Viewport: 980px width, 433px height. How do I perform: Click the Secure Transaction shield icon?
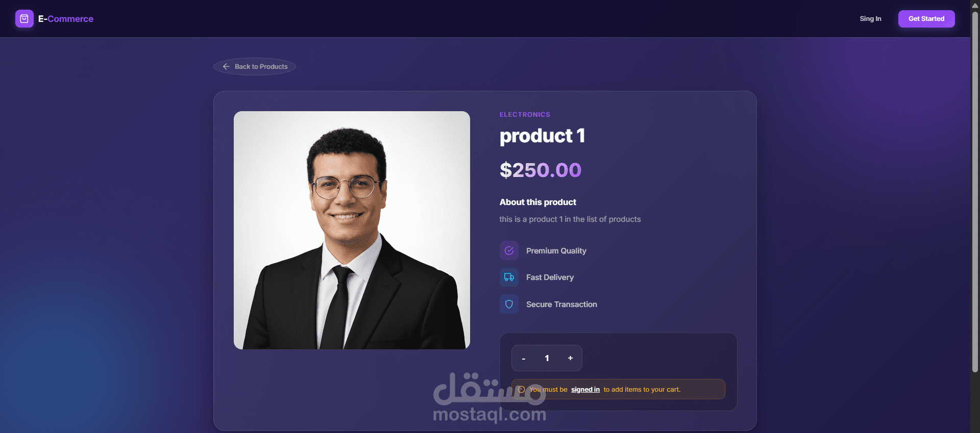coord(509,304)
